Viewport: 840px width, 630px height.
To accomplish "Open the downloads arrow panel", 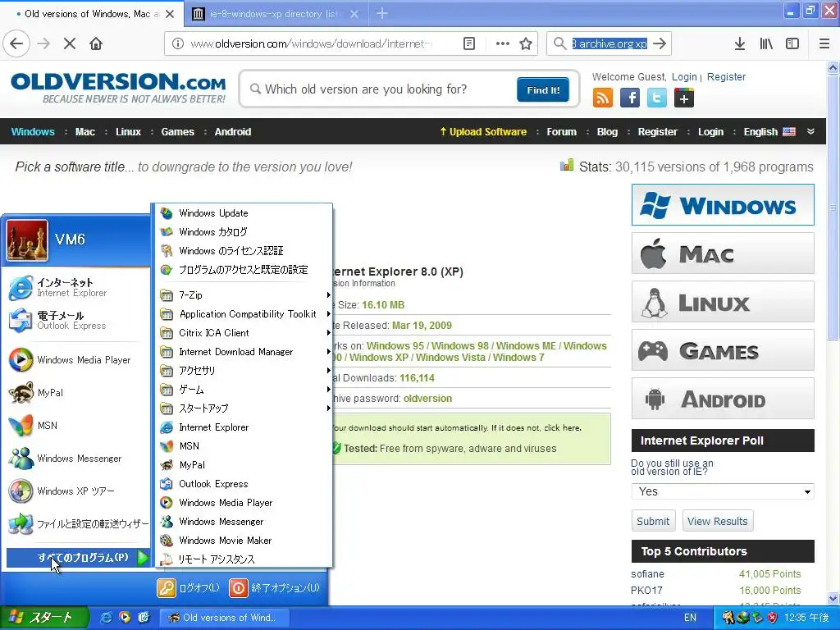I will point(739,43).
